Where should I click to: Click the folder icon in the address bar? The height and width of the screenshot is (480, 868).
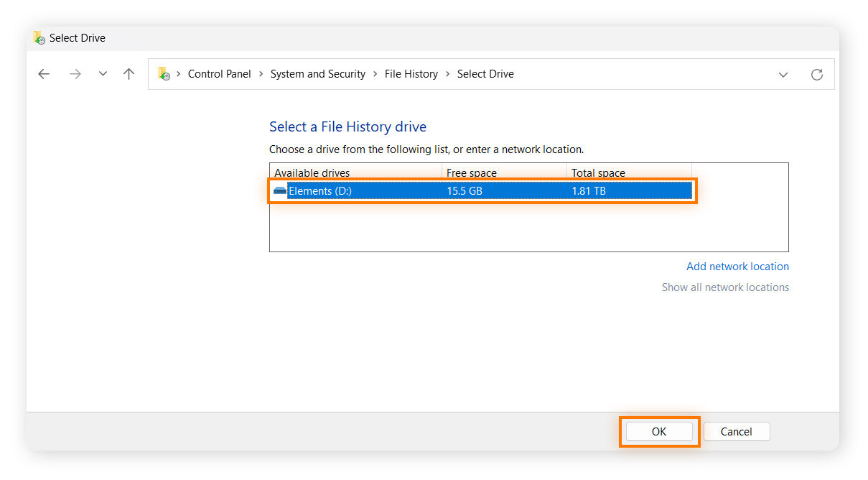point(164,74)
